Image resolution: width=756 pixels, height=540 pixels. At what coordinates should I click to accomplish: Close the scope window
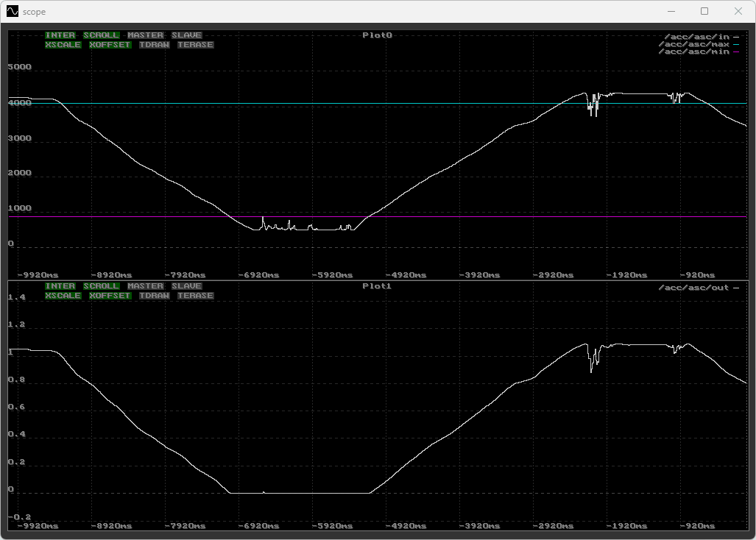[x=738, y=11]
